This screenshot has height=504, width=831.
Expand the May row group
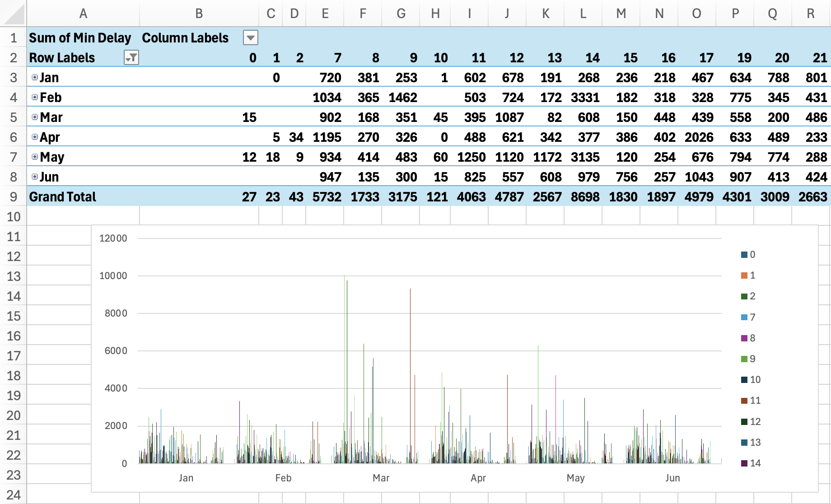point(35,157)
